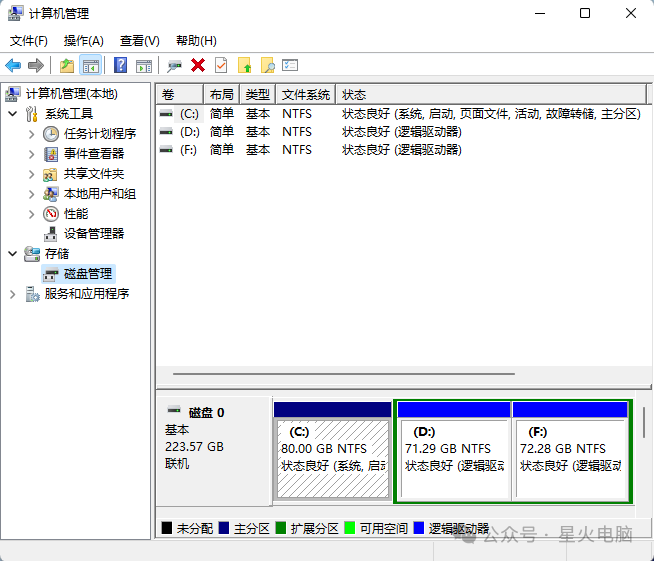Sort by the 文件系统 column header
Screen dimensions: 654x561
point(306,95)
